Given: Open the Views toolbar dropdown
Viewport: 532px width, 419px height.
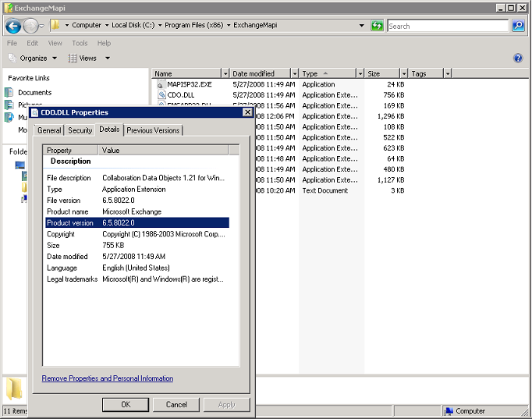Looking at the screenshot, I should point(88,59).
